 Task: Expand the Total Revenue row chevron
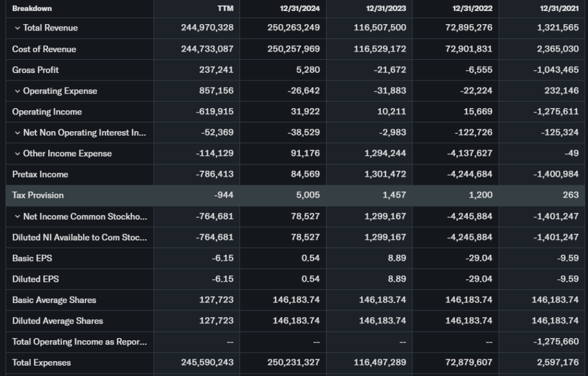pos(17,28)
